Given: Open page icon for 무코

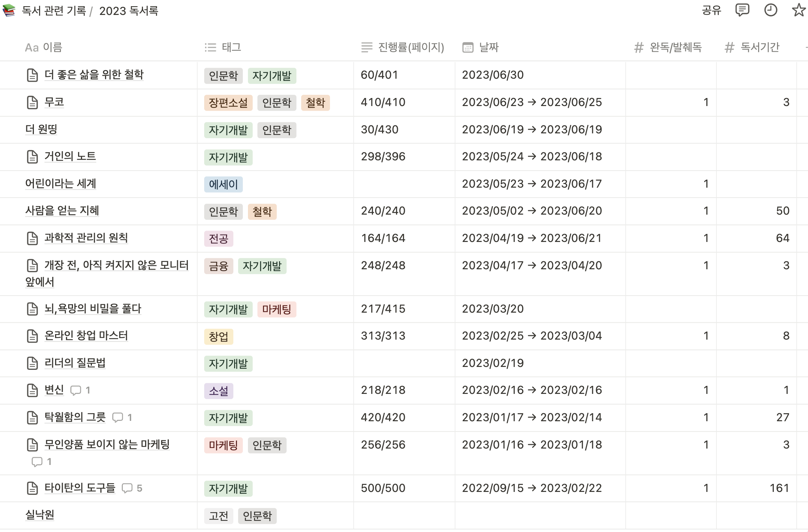Looking at the screenshot, I should 32,102.
